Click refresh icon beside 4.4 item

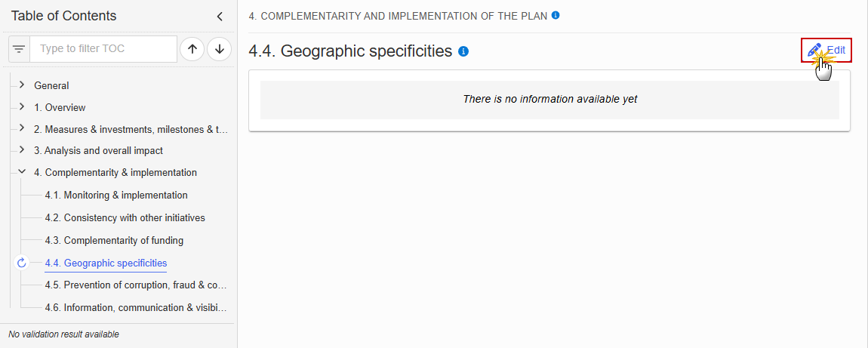click(22, 263)
